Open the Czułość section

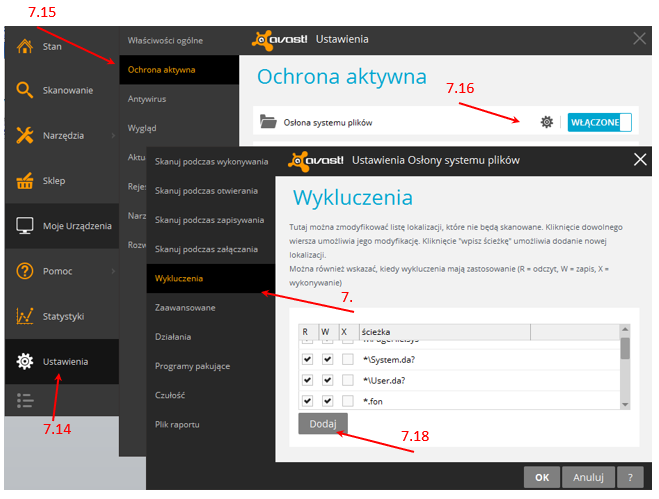click(x=211, y=395)
